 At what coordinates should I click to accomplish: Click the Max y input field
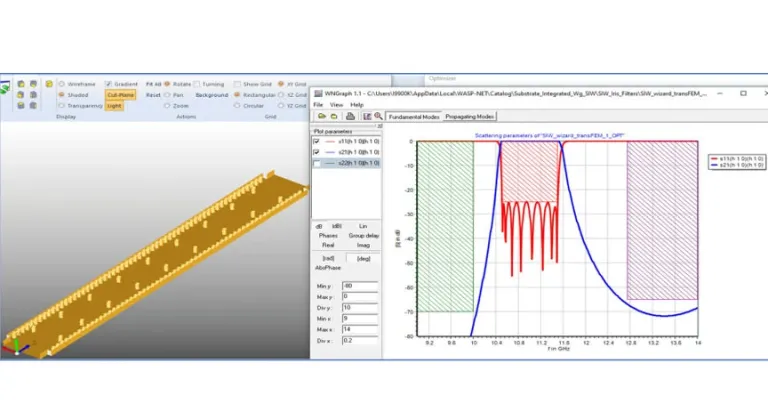[x=360, y=296]
